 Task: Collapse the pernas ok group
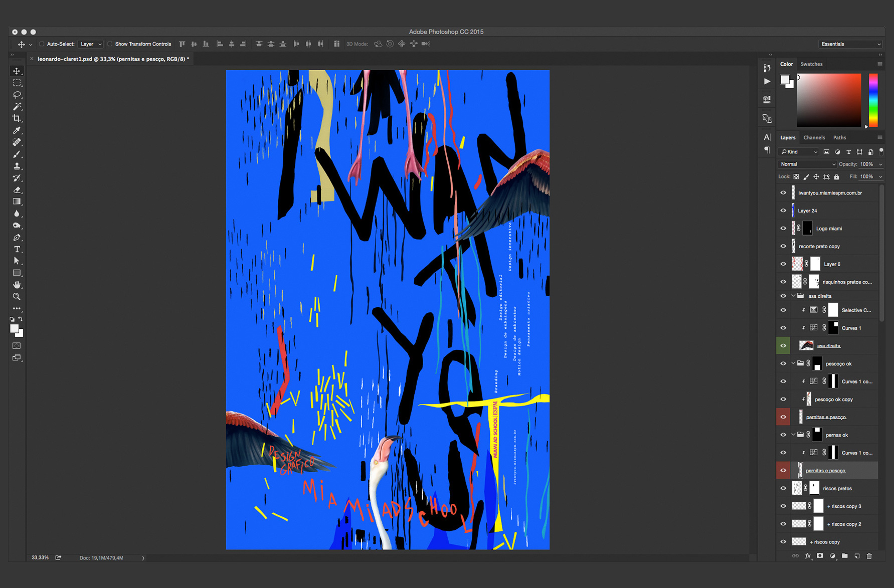tap(793, 435)
